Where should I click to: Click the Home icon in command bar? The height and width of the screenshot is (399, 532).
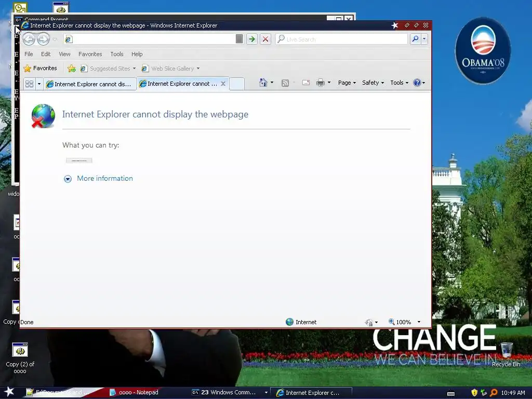263,83
